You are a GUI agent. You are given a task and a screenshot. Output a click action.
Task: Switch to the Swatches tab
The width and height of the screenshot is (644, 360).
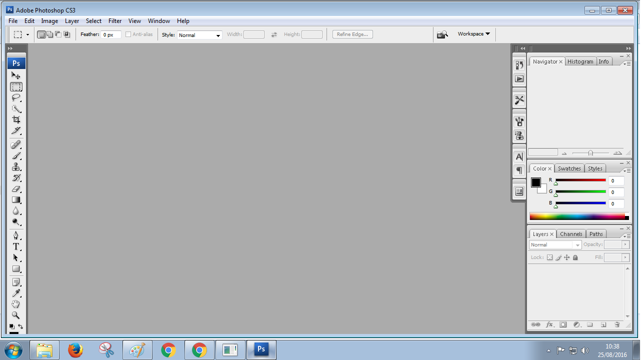click(x=569, y=168)
